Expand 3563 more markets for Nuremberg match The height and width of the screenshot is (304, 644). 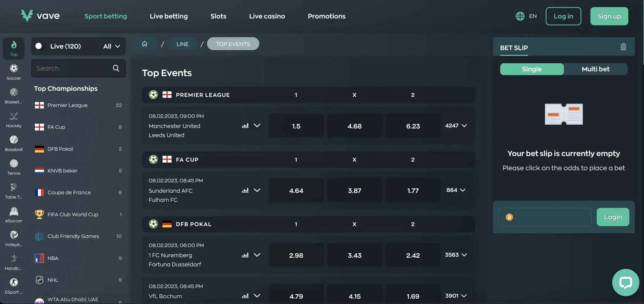tap(456, 255)
